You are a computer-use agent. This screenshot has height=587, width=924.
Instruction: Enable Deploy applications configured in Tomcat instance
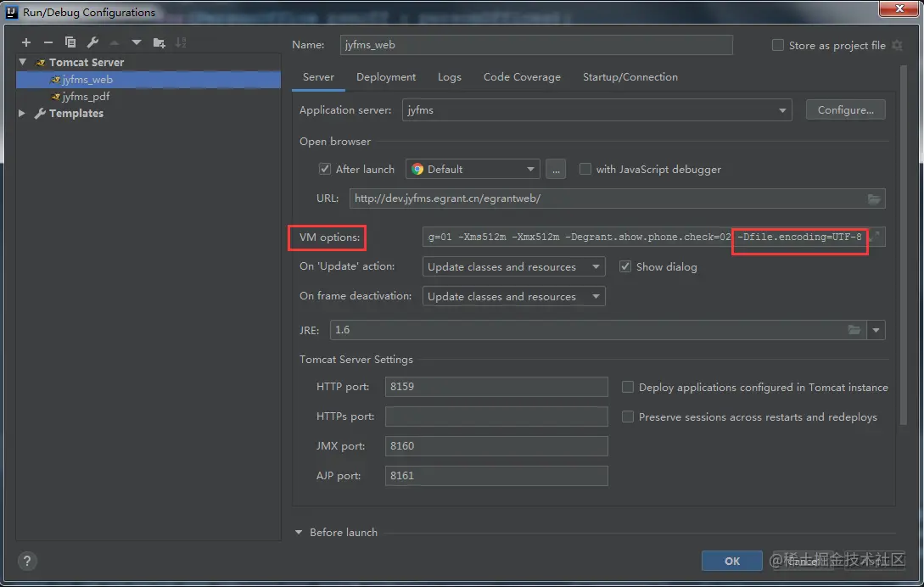click(x=628, y=387)
